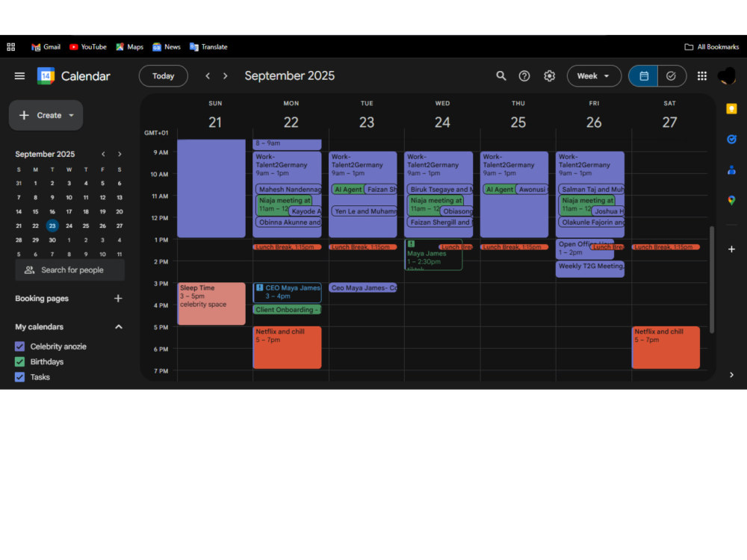Show previous month in mini calendar
The width and height of the screenshot is (747, 560).
click(x=103, y=154)
